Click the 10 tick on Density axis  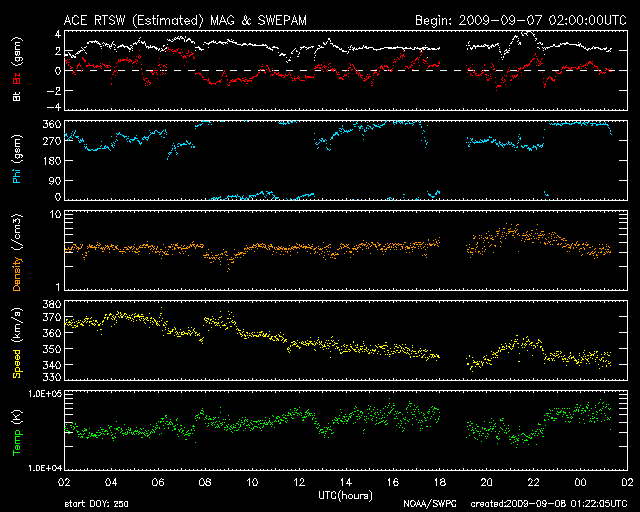tap(56, 215)
